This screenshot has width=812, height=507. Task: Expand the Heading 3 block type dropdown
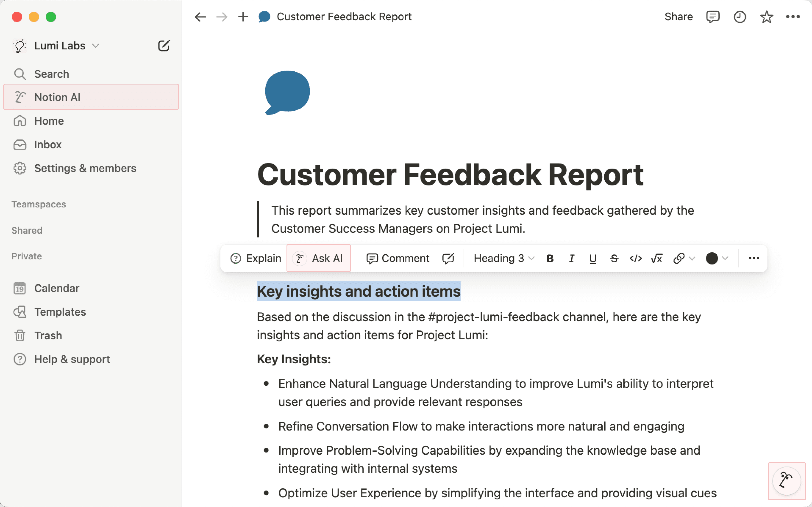504,259
